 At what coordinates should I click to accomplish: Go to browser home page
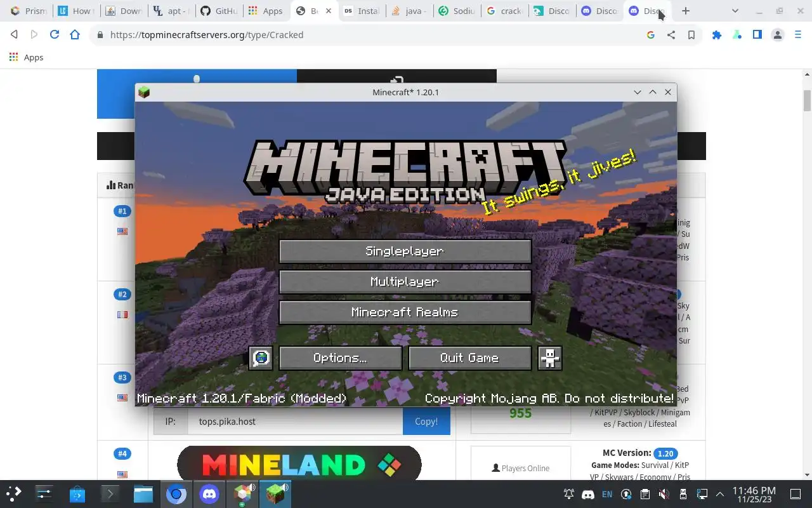coord(75,35)
